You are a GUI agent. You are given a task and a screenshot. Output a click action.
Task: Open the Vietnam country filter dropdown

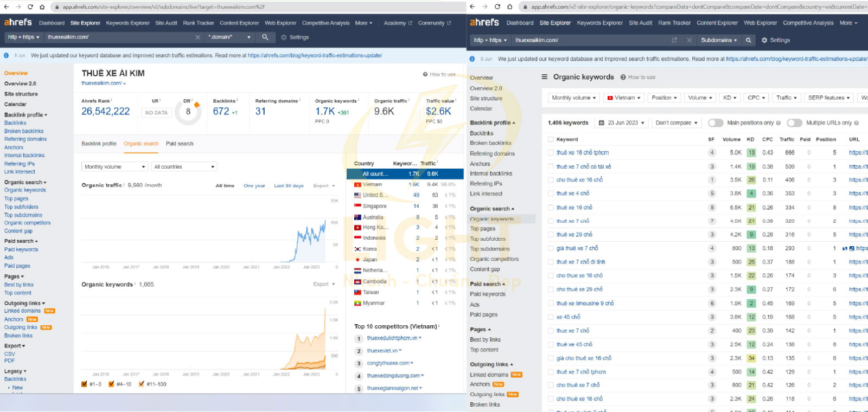(x=624, y=98)
